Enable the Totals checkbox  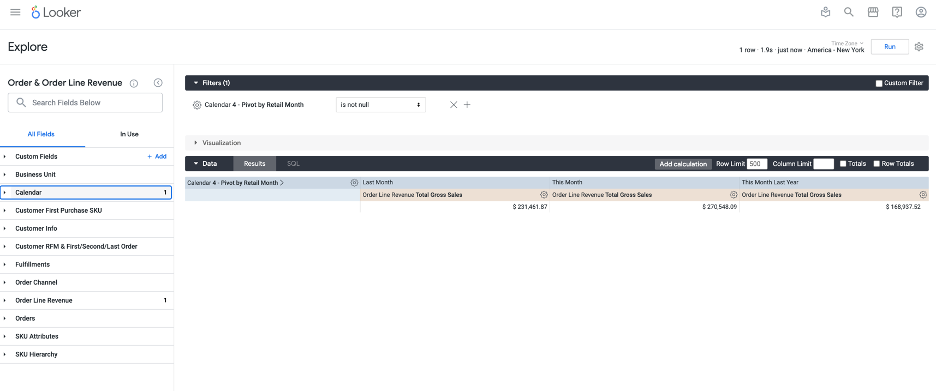843,163
